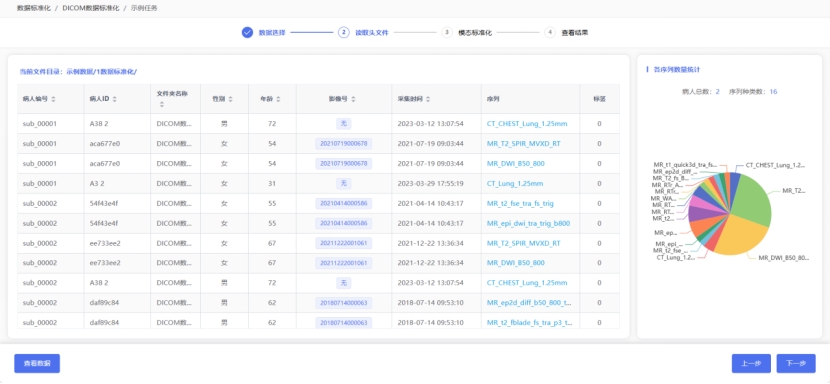Click the completed checkmark icon for 数据选择
The width and height of the screenshot is (830, 384).
(247, 32)
